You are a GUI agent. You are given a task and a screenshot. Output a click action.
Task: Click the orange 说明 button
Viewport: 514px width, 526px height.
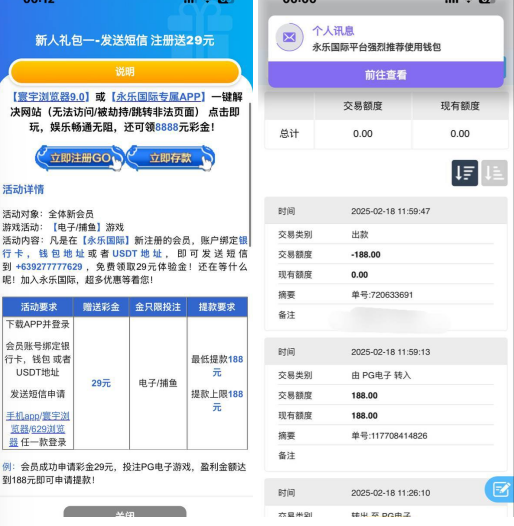pyautogui.click(x=125, y=71)
